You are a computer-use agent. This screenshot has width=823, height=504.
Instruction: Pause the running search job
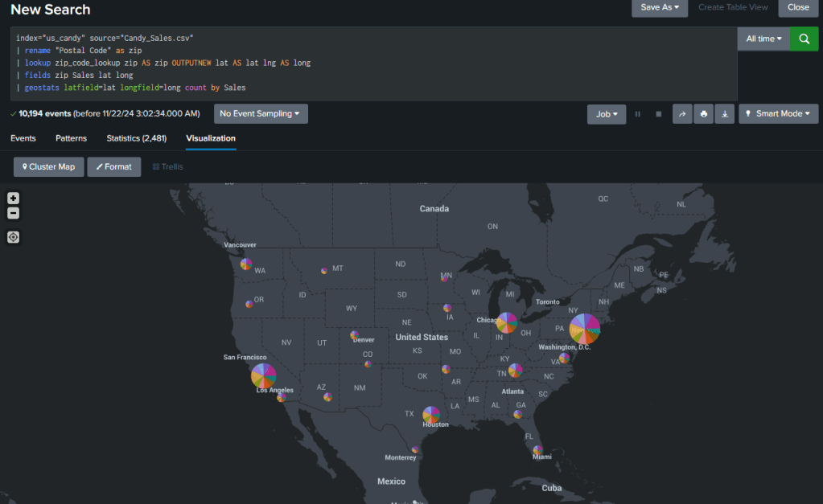click(638, 114)
